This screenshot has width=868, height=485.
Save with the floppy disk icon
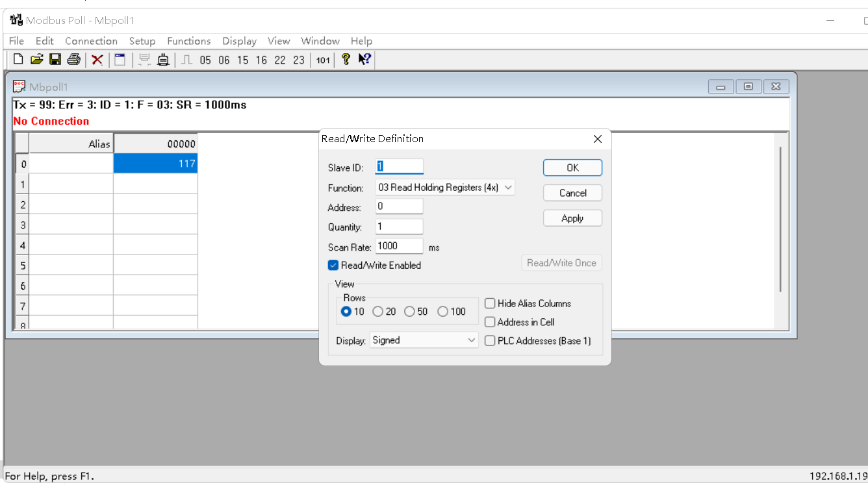tap(55, 60)
